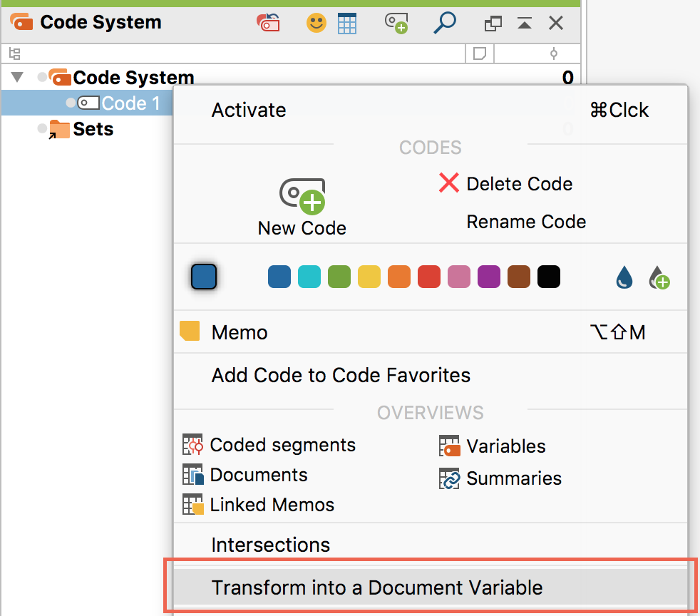This screenshot has height=616, width=700.
Task: Open the Linked Memos overview
Action: click(x=272, y=505)
